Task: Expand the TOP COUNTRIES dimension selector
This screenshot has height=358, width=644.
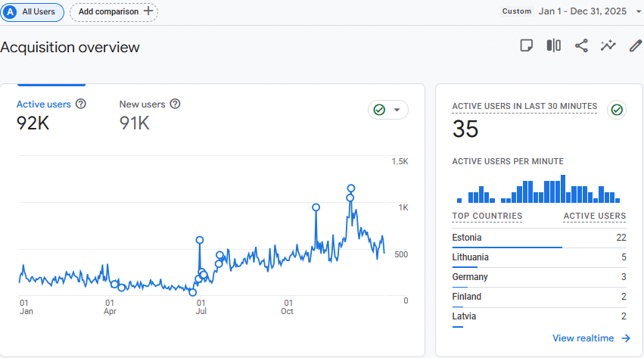Action: pyautogui.click(x=487, y=216)
